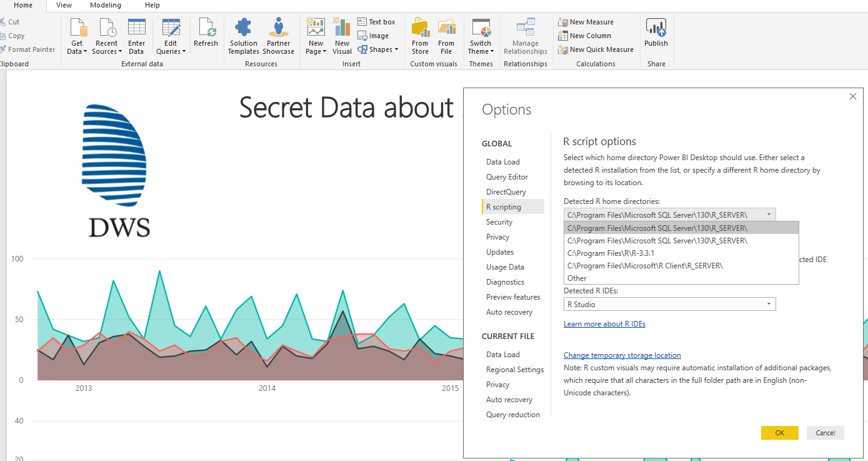
Task: Open the Diagnostics options page
Action: (505, 282)
